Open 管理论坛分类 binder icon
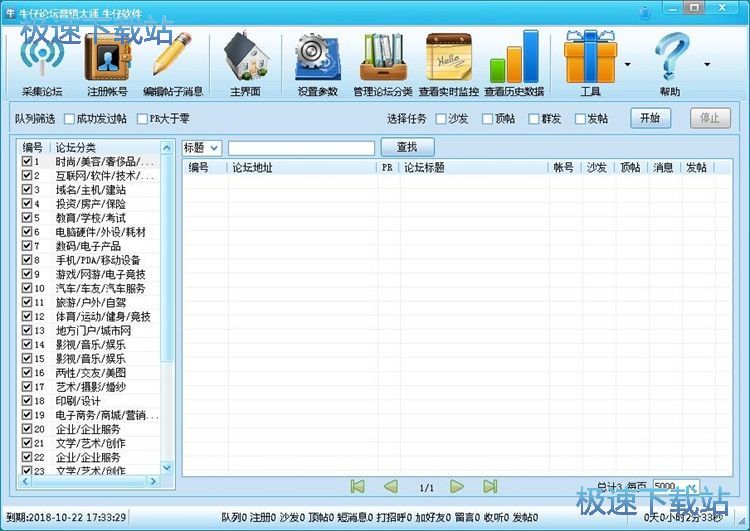This screenshot has height=531, width=750. tap(382, 62)
